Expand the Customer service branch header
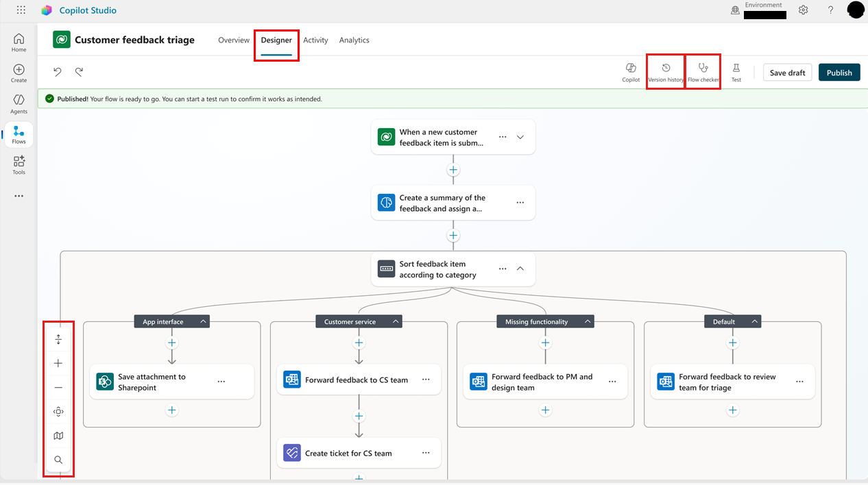The width and height of the screenshot is (868, 485). pyautogui.click(x=396, y=321)
